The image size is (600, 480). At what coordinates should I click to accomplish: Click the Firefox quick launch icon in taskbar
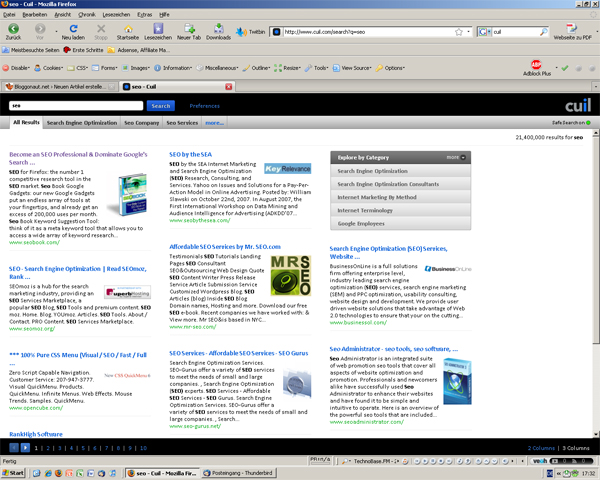58,473
